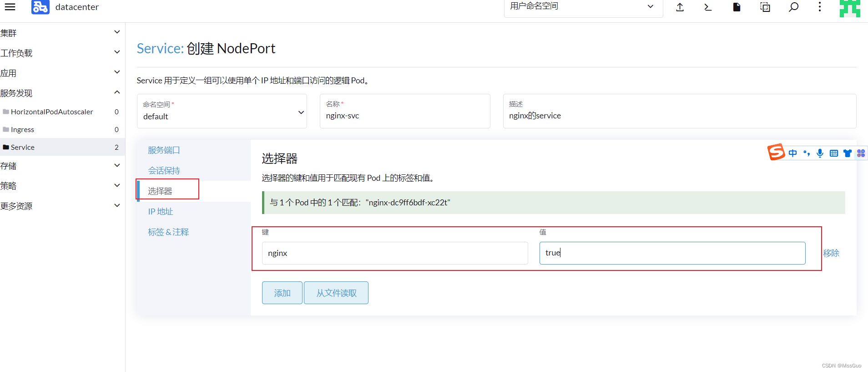Image resolution: width=868 pixels, height=372 pixels.
Task: Click the 从文件读取 button
Action: coord(336,293)
